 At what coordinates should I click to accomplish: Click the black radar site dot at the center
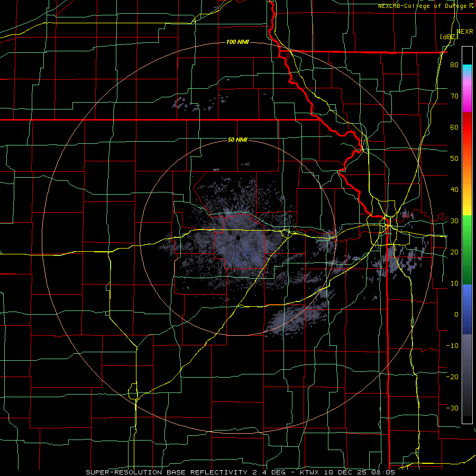pyautogui.click(x=237, y=237)
